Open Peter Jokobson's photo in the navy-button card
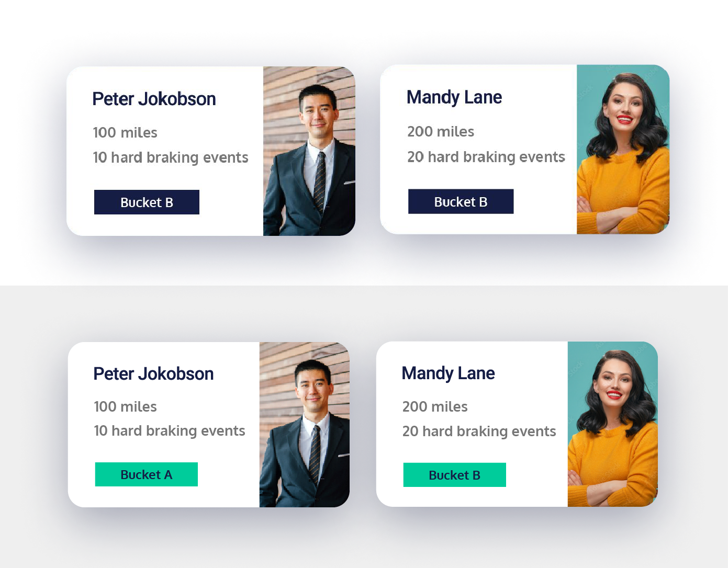This screenshot has width=728, height=568. click(309, 151)
